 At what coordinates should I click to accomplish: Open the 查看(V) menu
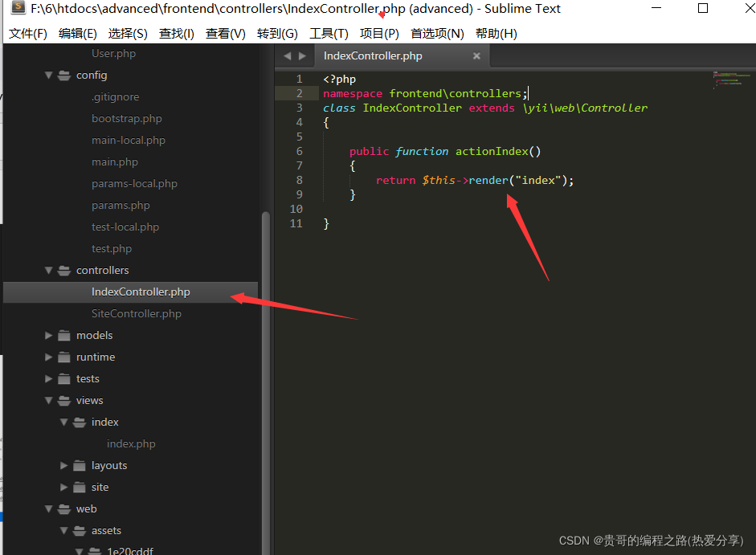click(x=225, y=33)
